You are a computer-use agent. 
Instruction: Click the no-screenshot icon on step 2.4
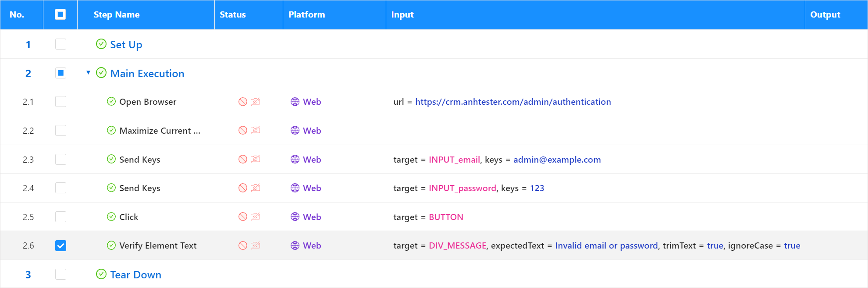point(256,188)
